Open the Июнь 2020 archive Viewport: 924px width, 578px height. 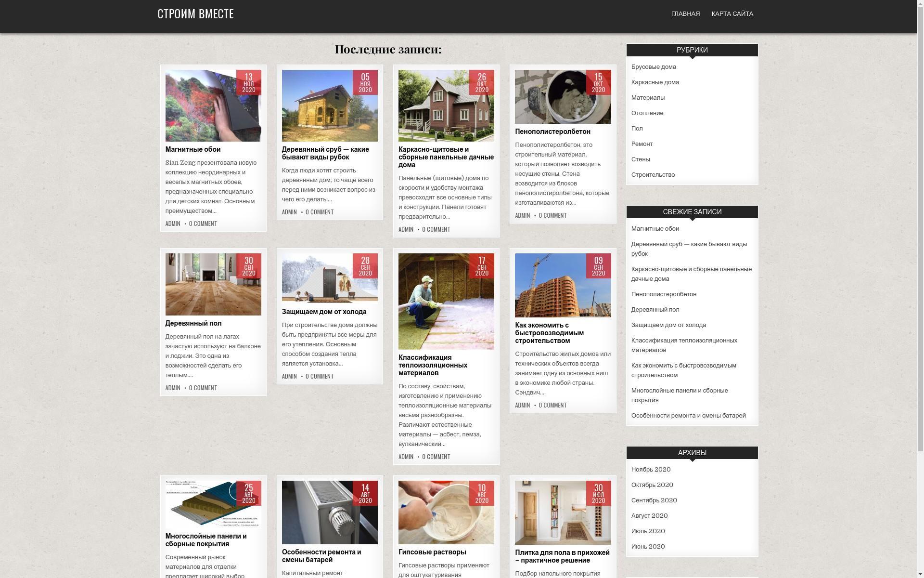(x=648, y=547)
